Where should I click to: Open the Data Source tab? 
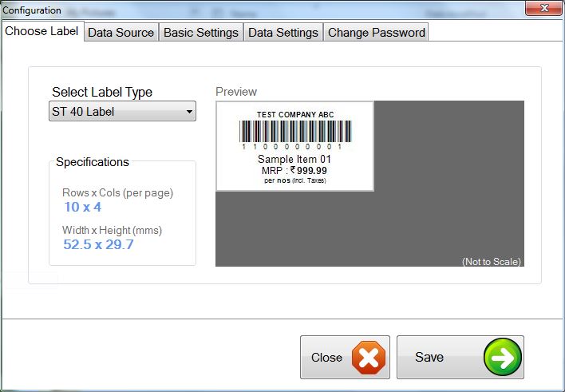[121, 33]
